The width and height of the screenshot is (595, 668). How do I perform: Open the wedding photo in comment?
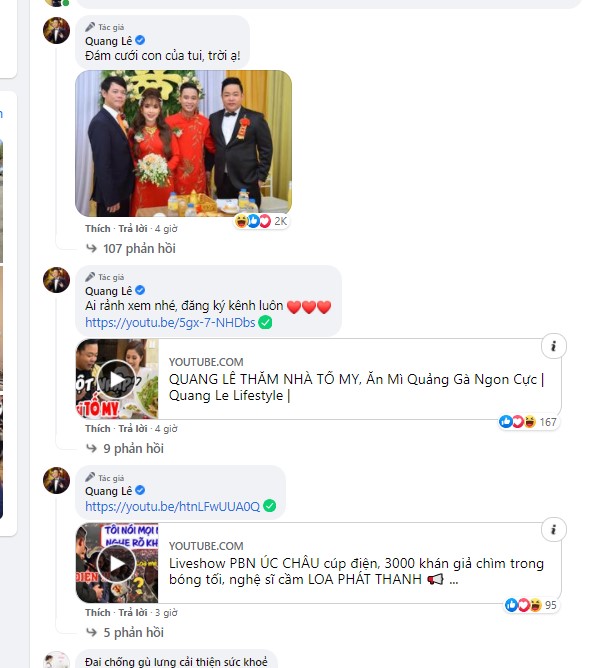pos(184,143)
